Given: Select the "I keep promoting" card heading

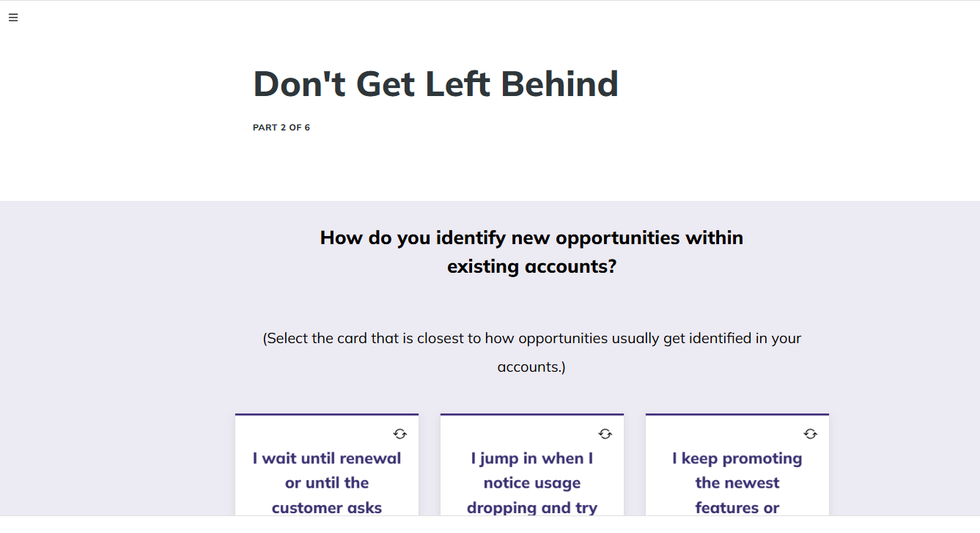Looking at the screenshot, I should 737,458.
